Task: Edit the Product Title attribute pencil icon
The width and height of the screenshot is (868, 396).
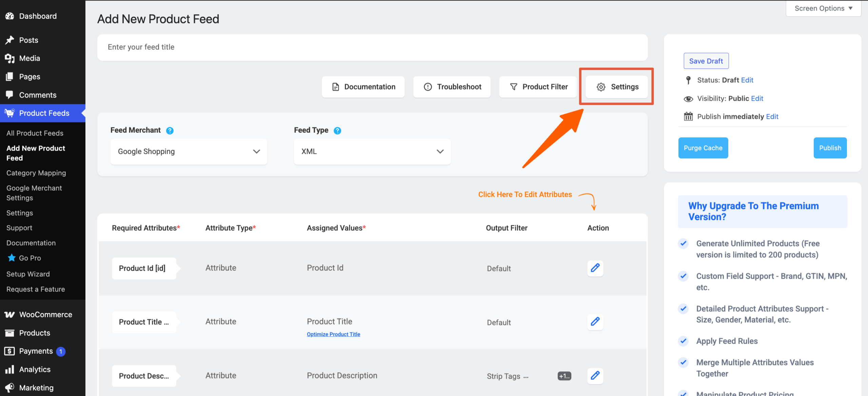Action: coord(595,321)
